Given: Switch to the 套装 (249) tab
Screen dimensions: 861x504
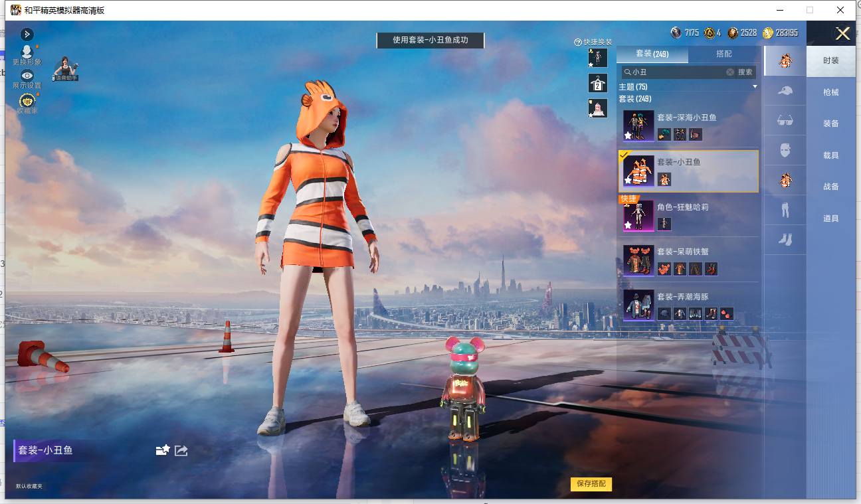Looking at the screenshot, I should [x=652, y=54].
